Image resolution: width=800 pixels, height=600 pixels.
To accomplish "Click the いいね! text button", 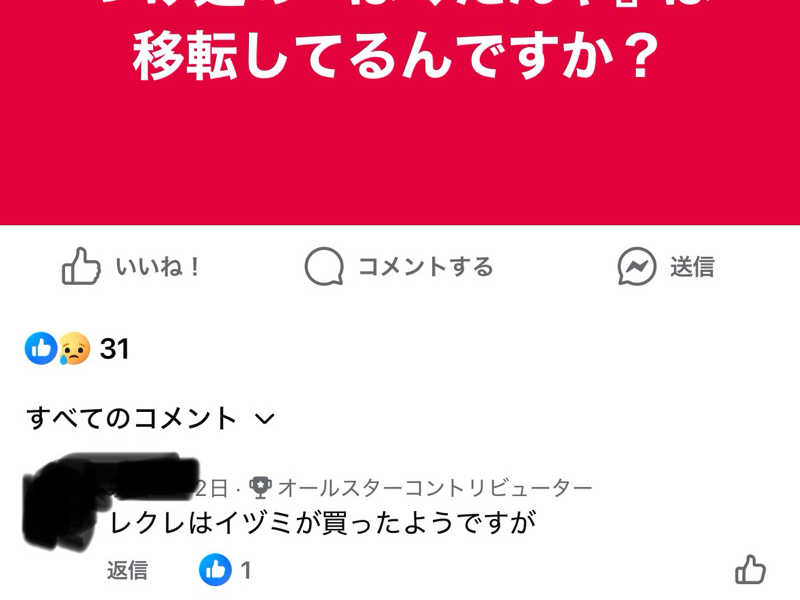I will click(x=158, y=266).
